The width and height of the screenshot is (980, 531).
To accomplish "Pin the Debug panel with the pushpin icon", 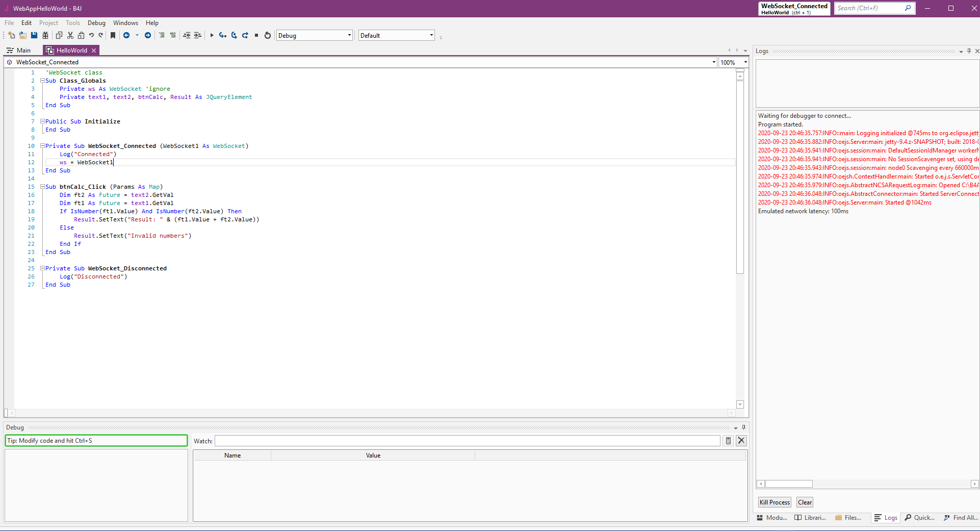I will point(744,427).
